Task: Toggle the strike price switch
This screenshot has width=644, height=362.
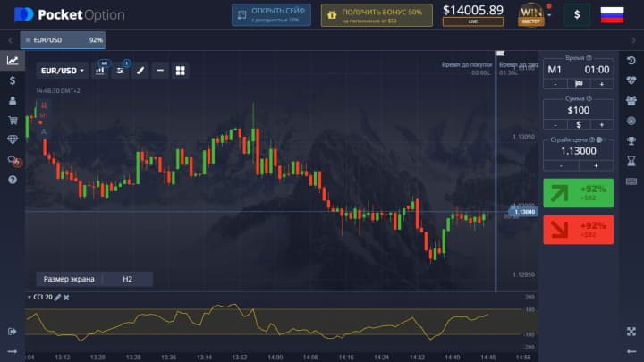Action: pos(600,140)
